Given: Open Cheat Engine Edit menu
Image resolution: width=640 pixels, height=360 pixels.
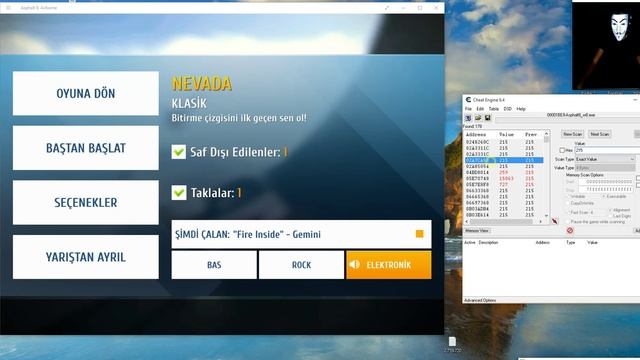Looking at the screenshot, I should pyautogui.click(x=480, y=109).
